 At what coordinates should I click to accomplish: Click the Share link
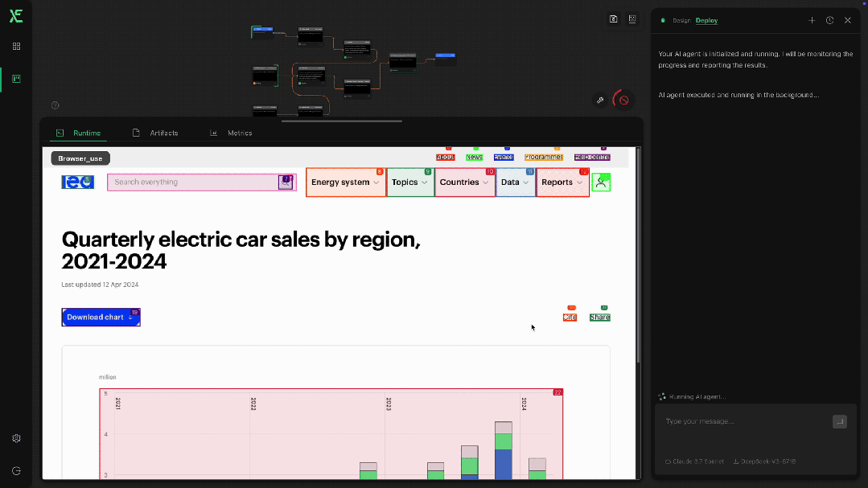pyautogui.click(x=599, y=318)
